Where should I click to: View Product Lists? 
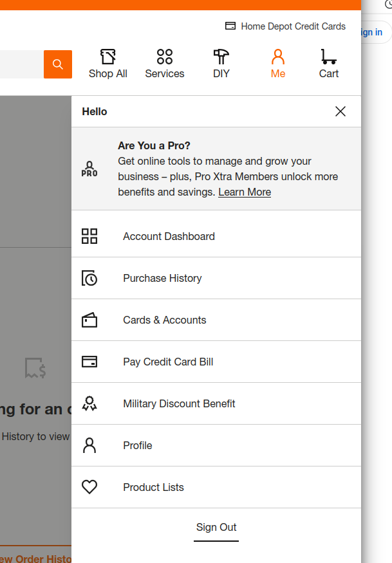tap(153, 487)
